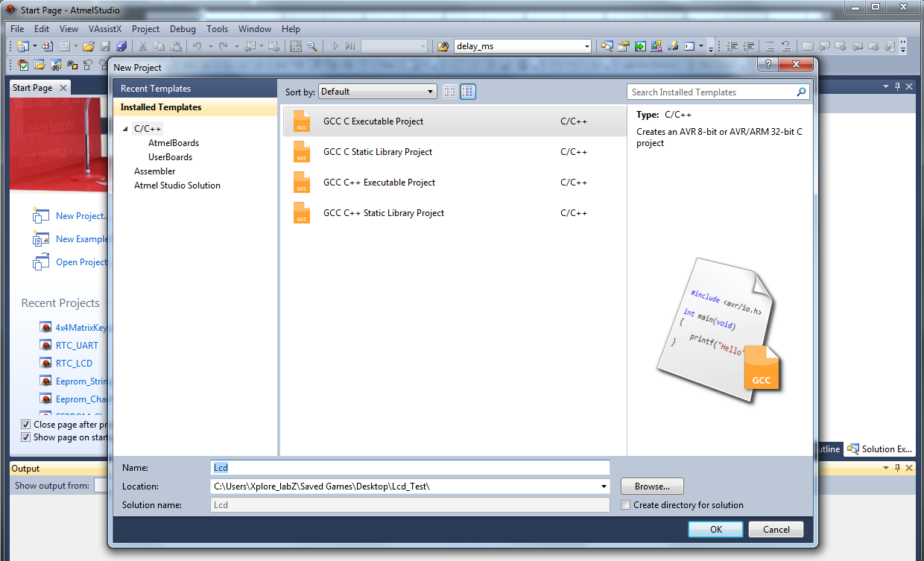Click the Increase Indent toolbar icon
Viewport: 924px width, 561px height.
[749, 46]
